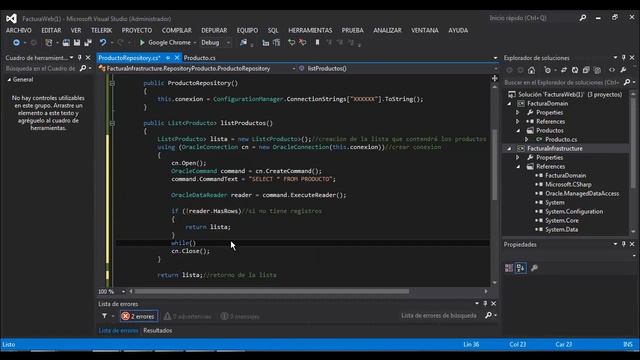Select the Lista de errores bottom tab
640x360 pixels.
[x=118, y=331]
